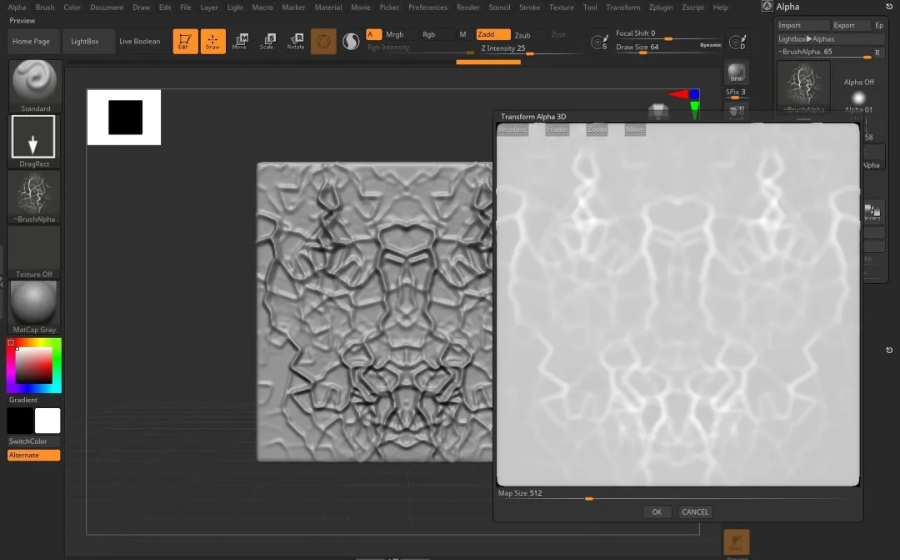This screenshot has width=900, height=560.
Task: Click the orange sphere Gizmo 3D icon
Action: 324,41
